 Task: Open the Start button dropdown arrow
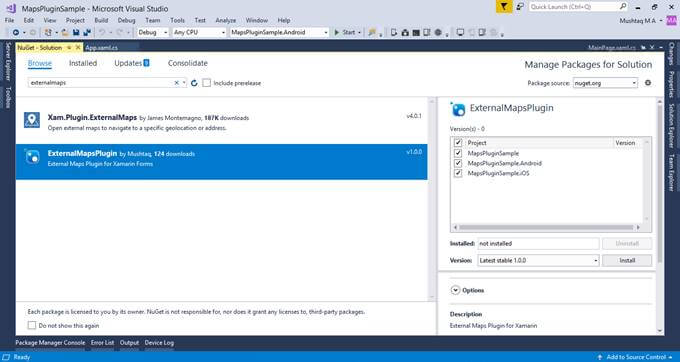point(359,33)
